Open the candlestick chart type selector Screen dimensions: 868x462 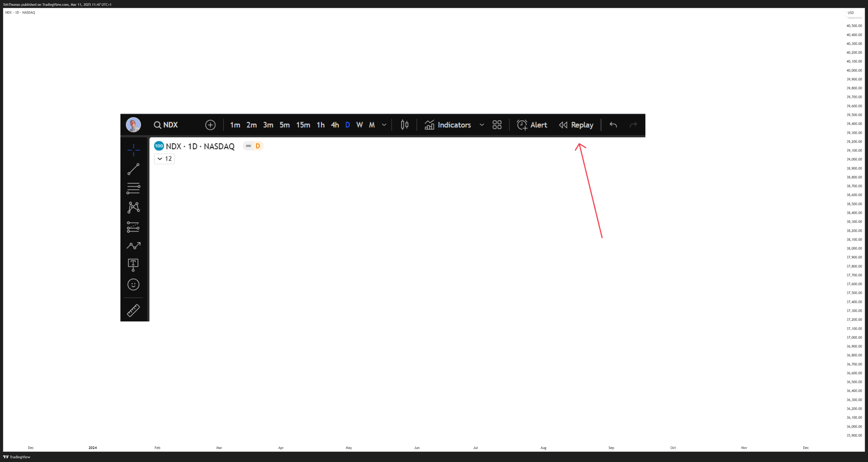coord(405,125)
